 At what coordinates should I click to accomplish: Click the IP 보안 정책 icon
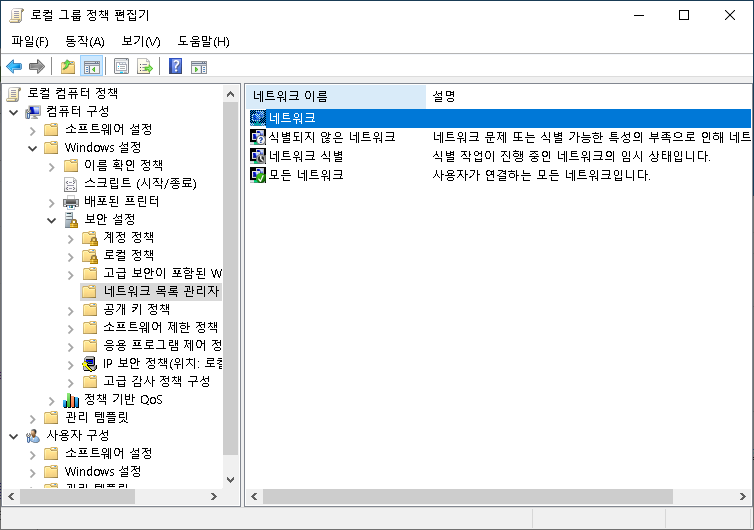89,364
